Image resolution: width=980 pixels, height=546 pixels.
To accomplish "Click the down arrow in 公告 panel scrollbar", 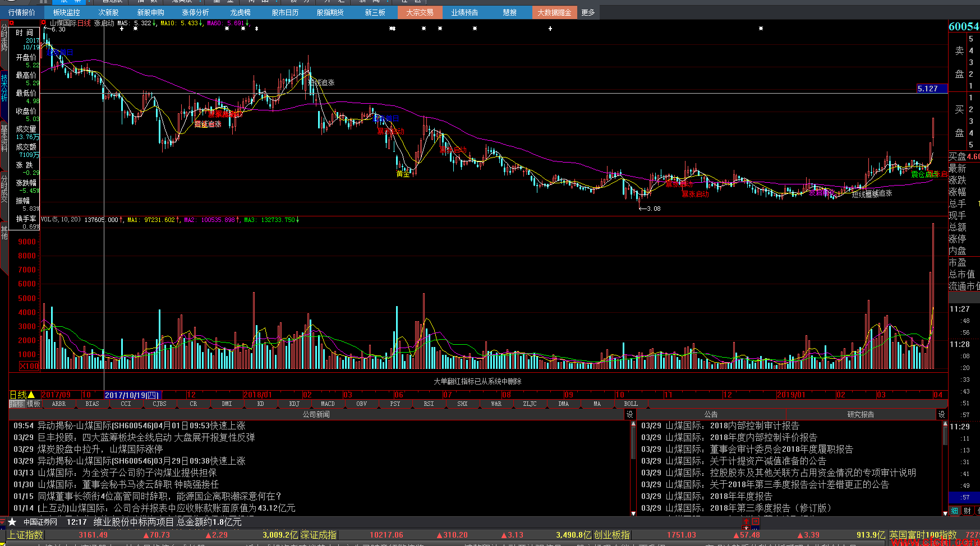I will tap(945, 512).
